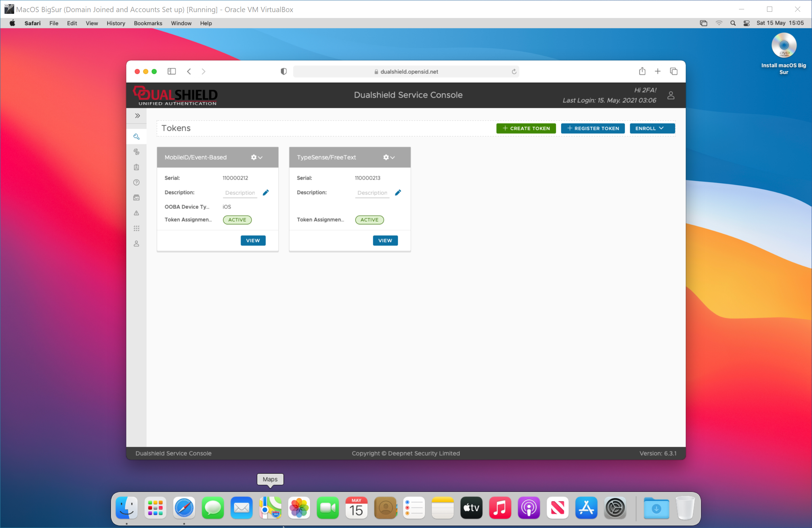
Task: Click the image gallery sidebar icon
Action: click(136, 198)
